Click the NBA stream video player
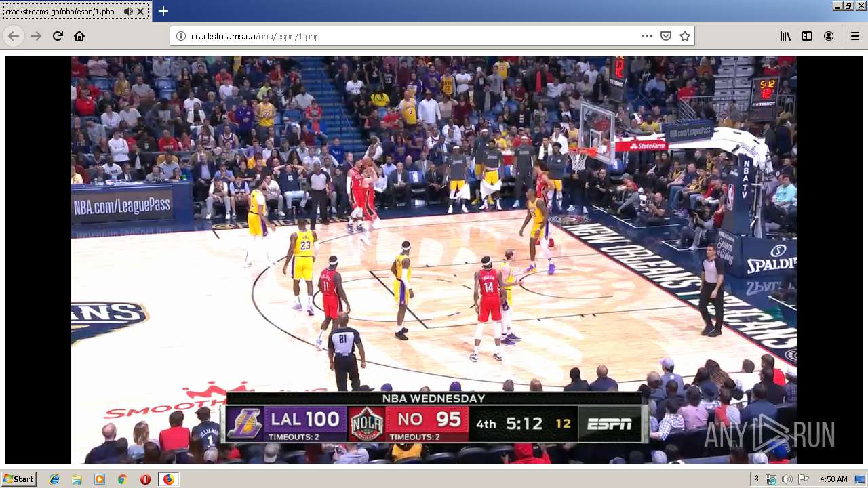The image size is (868, 488). tap(434, 260)
